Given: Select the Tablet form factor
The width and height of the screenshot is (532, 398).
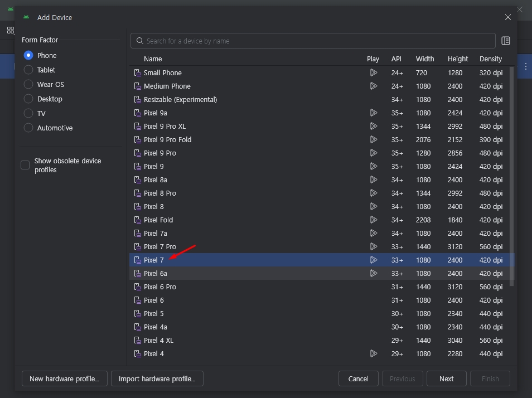Looking at the screenshot, I should 28,70.
